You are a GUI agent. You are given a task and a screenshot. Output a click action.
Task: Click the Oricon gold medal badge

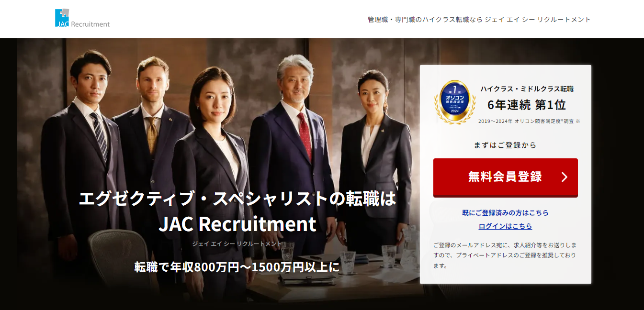coord(455,102)
